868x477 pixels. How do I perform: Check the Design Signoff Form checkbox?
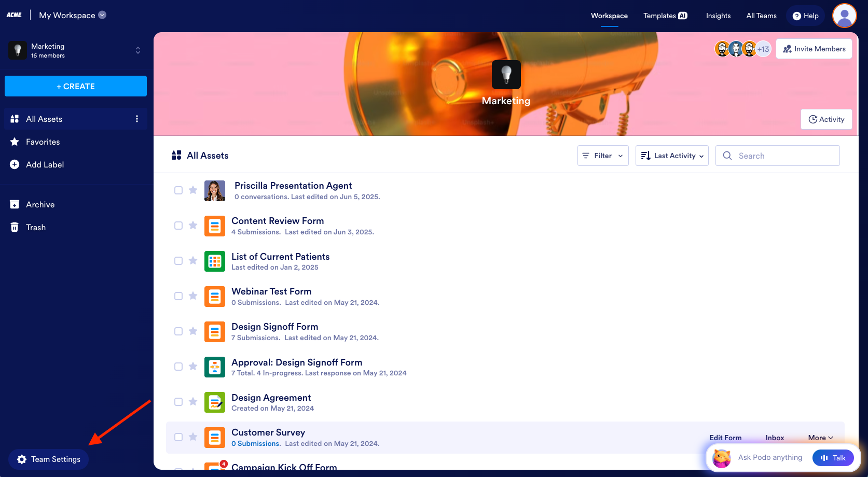click(178, 331)
